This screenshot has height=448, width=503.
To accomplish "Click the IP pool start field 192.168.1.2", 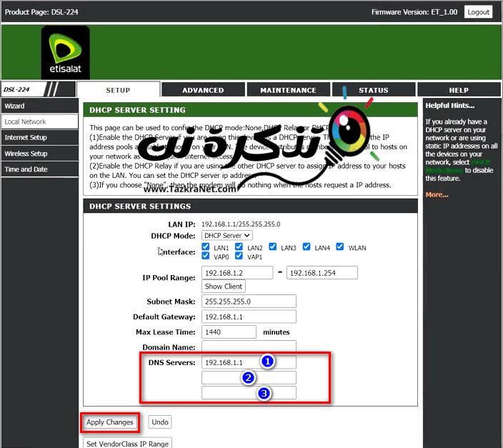I will (237, 273).
